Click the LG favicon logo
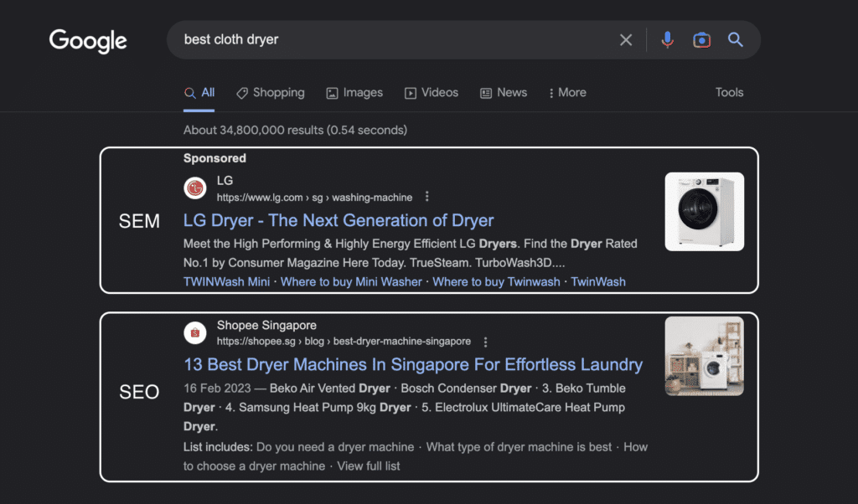The width and height of the screenshot is (858, 504). 195,188
